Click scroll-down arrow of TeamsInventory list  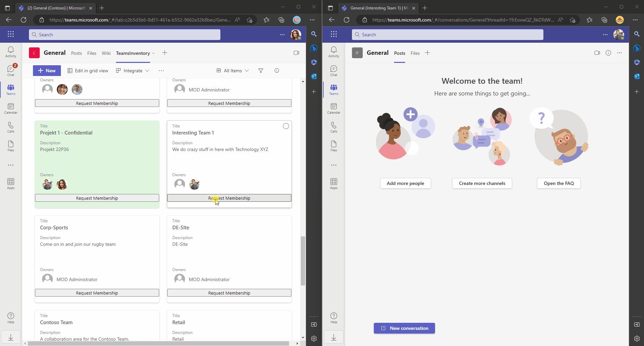pos(303,338)
